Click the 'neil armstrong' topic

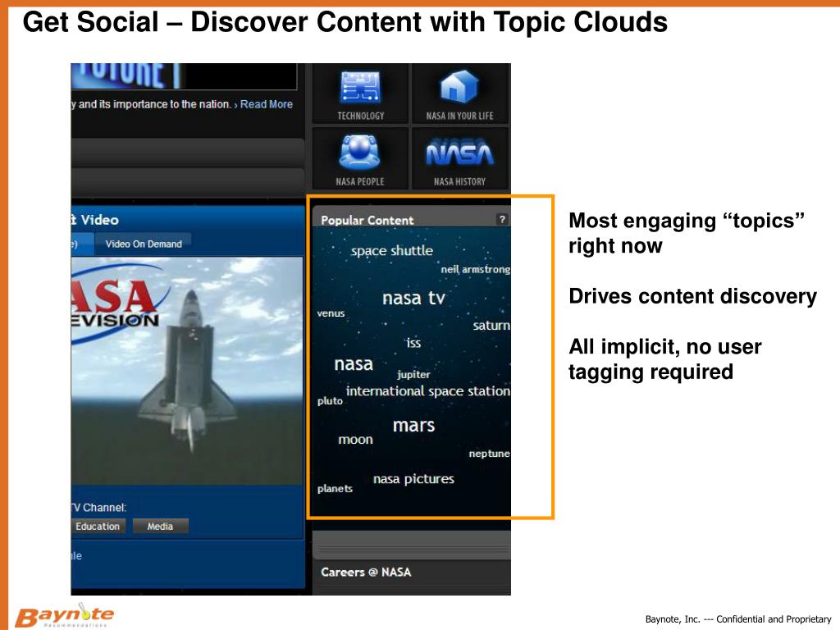tap(475, 269)
